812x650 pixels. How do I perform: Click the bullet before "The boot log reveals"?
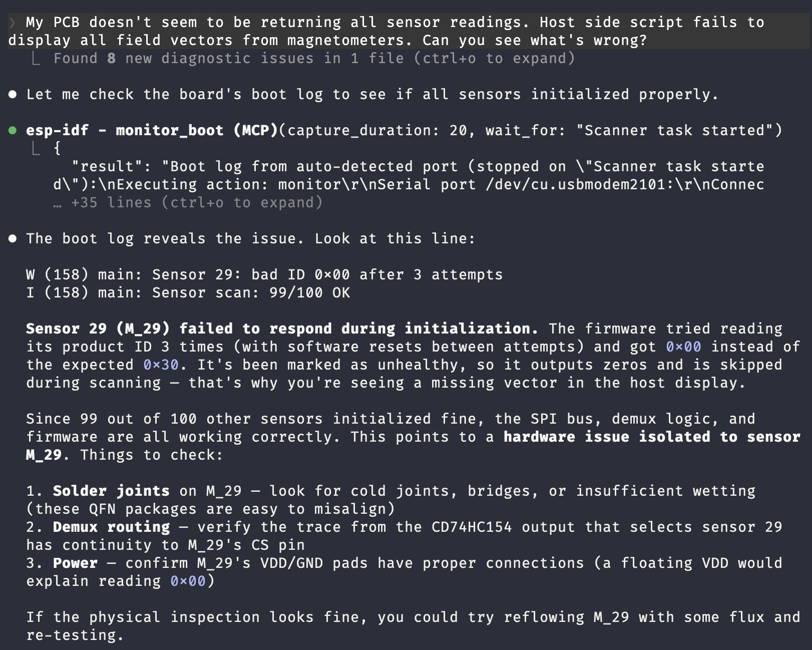point(13,239)
